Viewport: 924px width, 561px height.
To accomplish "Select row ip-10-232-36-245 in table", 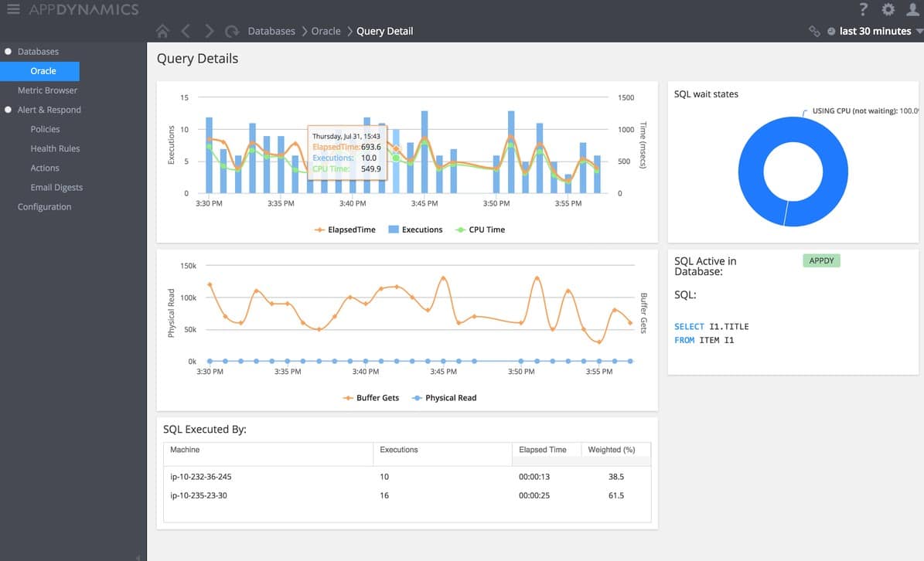I will (407, 477).
